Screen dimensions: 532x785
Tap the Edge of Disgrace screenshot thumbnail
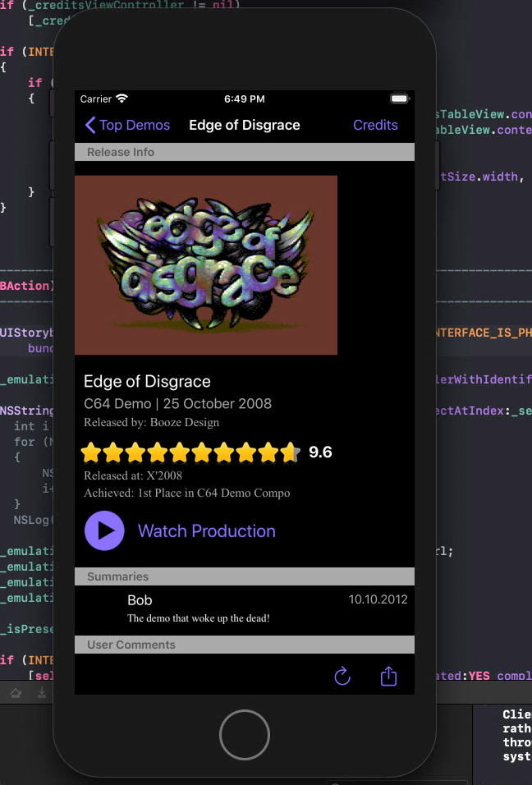click(x=206, y=265)
